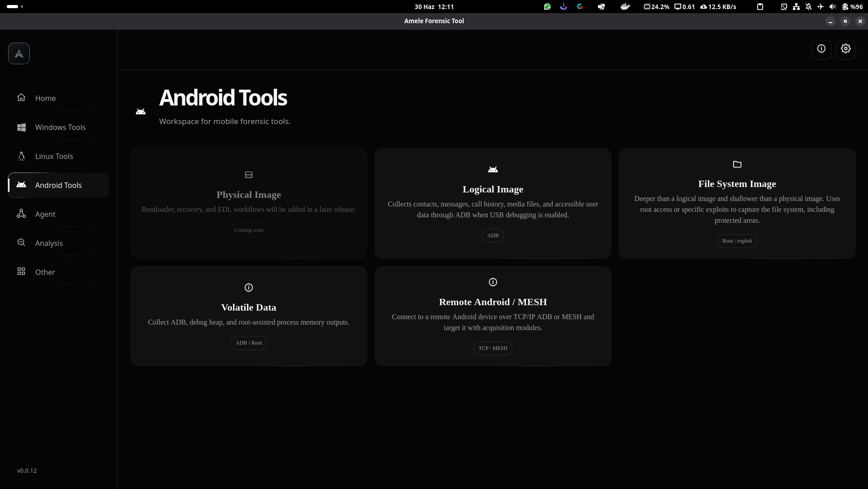
Task: Click the Root / exploit tag
Action: [x=737, y=241]
